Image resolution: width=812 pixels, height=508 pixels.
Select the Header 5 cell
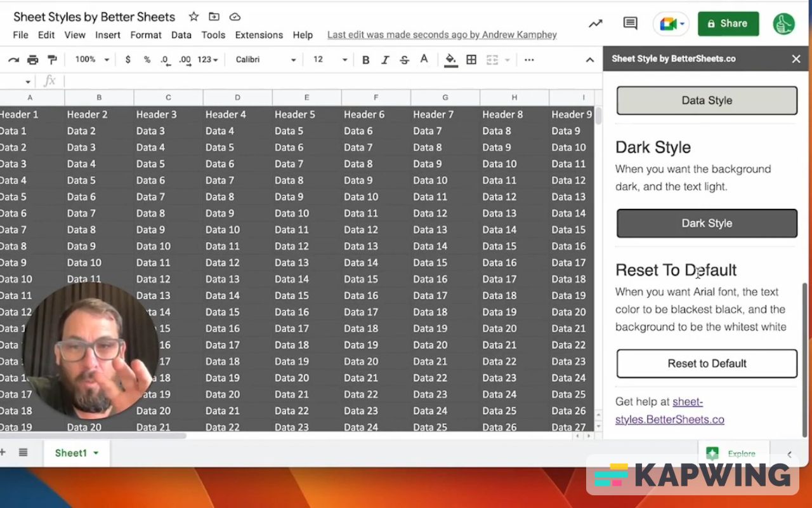coord(306,114)
